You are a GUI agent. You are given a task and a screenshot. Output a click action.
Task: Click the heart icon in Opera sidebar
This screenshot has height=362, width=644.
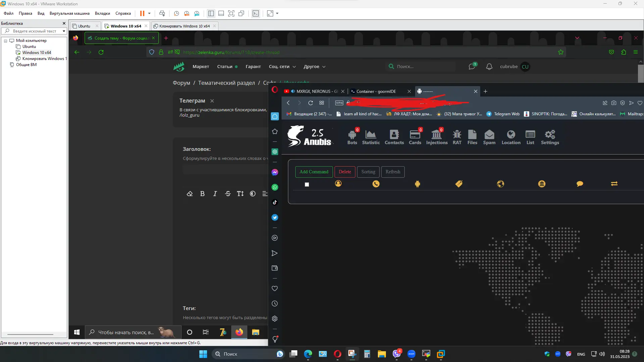click(275, 289)
